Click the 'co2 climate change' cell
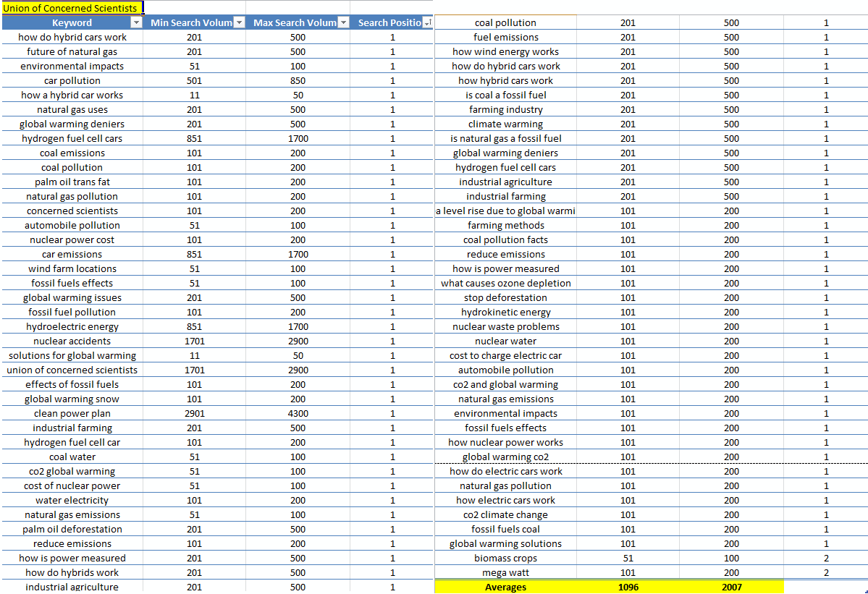Viewport: 868px width, 594px height. tap(505, 514)
